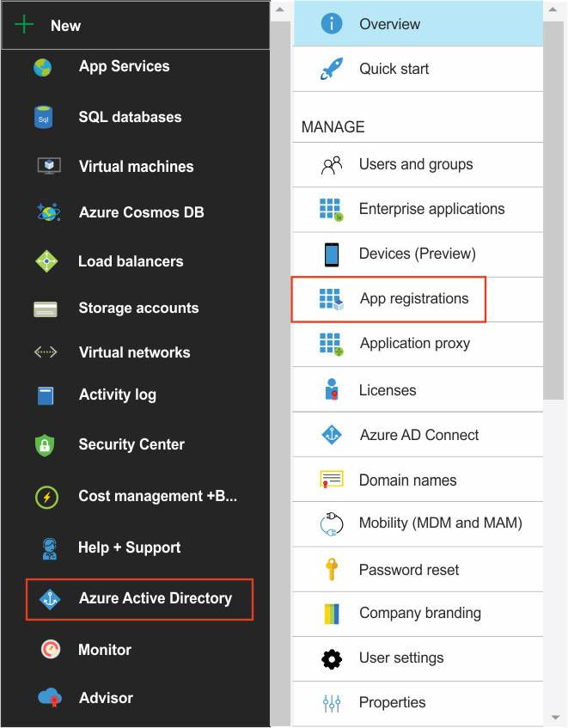
Task: Click the Activity log notebook icon
Action: (46, 396)
